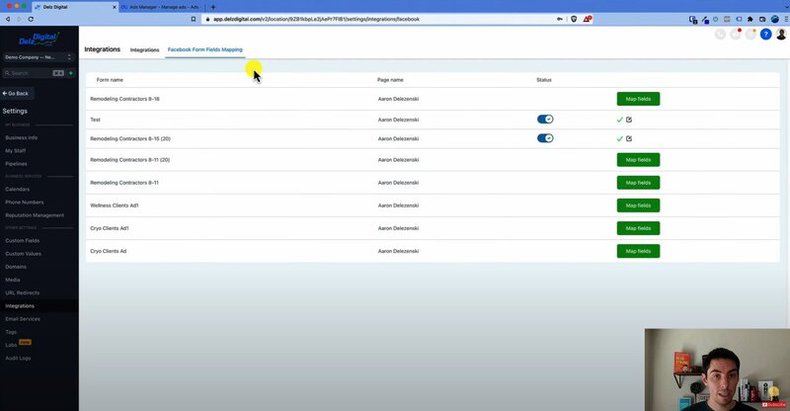Image resolution: width=790 pixels, height=411 pixels.
Task: Open Business Info settings
Action: [21, 138]
